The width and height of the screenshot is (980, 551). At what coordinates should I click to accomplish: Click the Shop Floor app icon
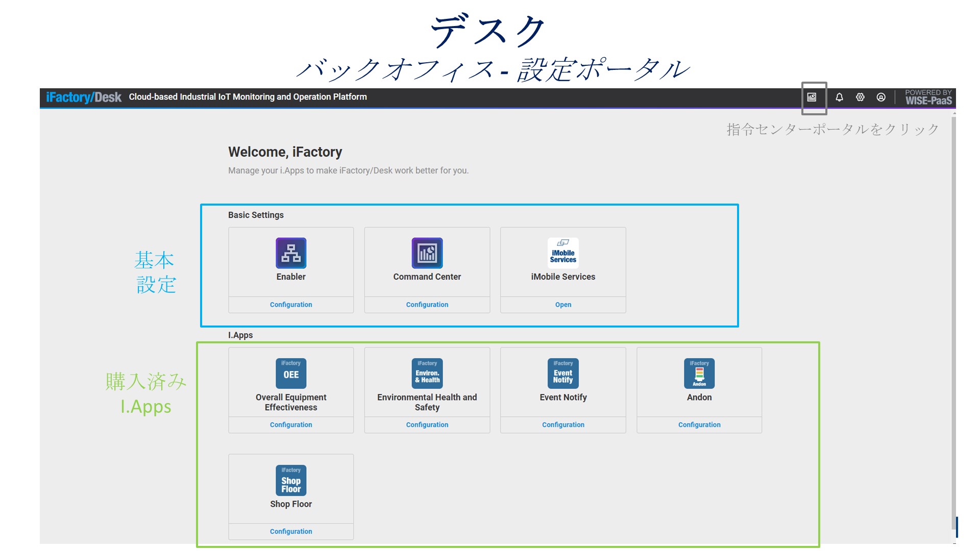pyautogui.click(x=291, y=480)
